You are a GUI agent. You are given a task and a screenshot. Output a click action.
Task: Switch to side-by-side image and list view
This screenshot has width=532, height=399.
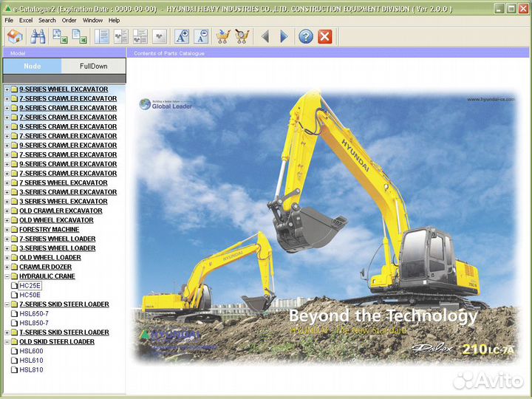[121, 36]
